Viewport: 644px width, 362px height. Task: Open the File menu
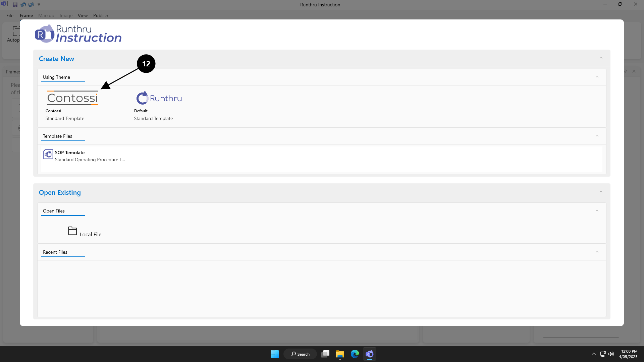tap(10, 15)
